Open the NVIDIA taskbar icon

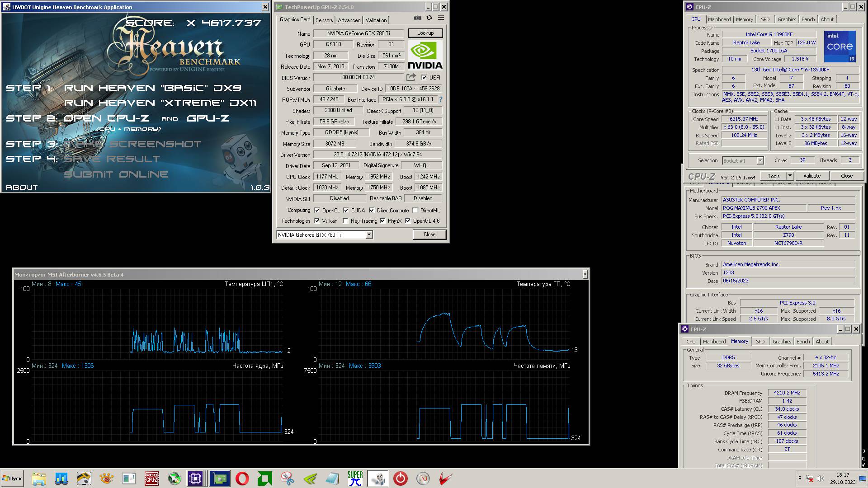[310, 479]
